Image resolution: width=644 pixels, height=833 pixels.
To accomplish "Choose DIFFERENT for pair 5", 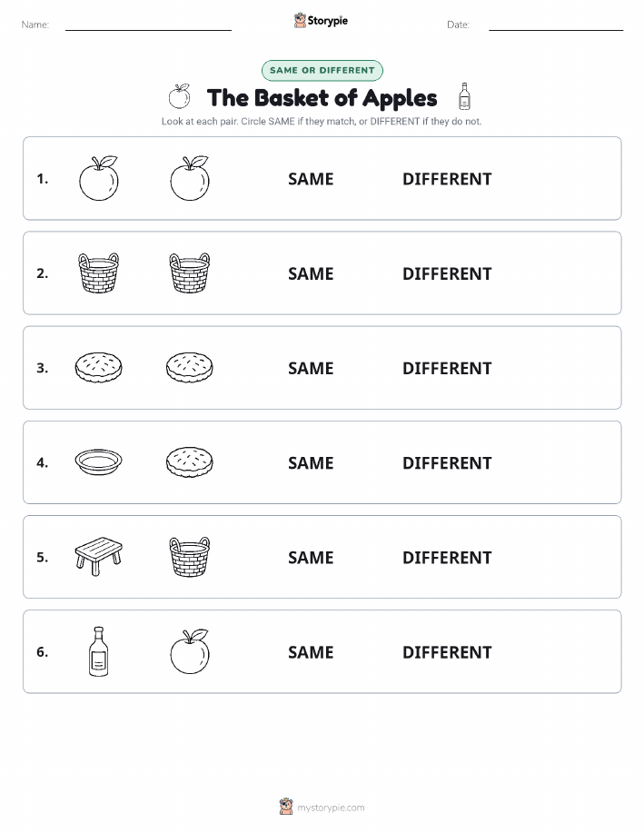I will tap(447, 557).
